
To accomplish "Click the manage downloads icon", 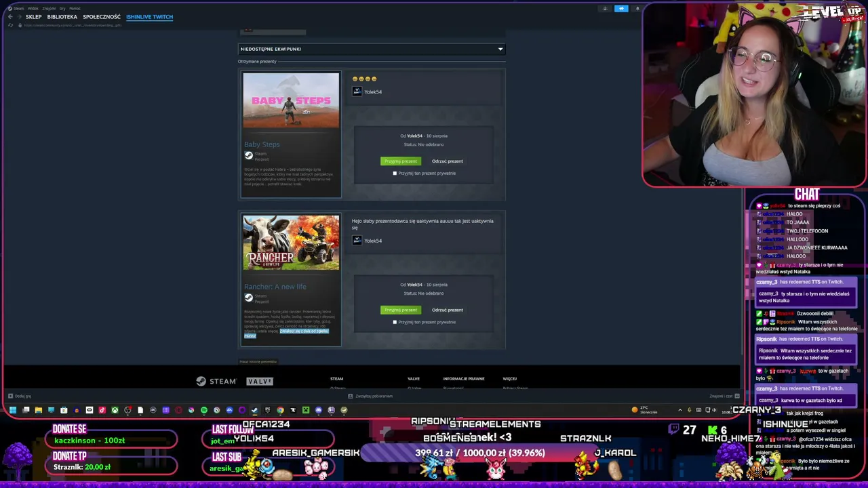I will (x=350, y=396).
